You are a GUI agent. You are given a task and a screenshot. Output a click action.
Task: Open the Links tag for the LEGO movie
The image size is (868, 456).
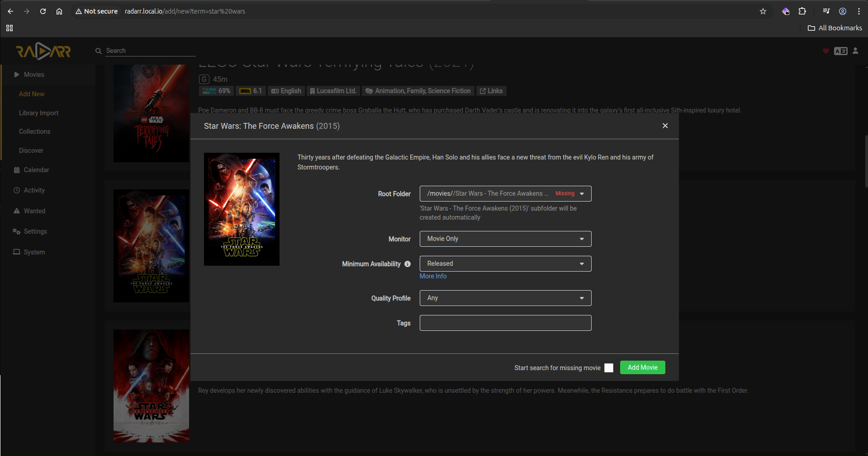491,91
